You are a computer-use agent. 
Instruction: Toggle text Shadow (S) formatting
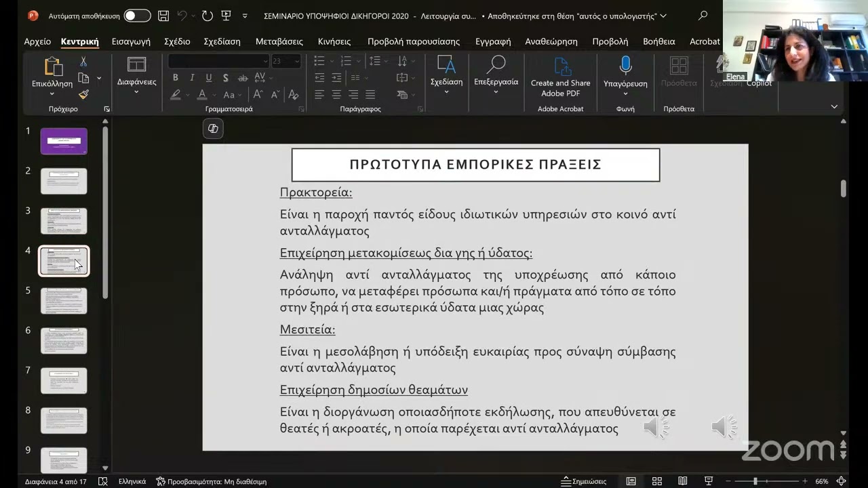click(225, 77)
